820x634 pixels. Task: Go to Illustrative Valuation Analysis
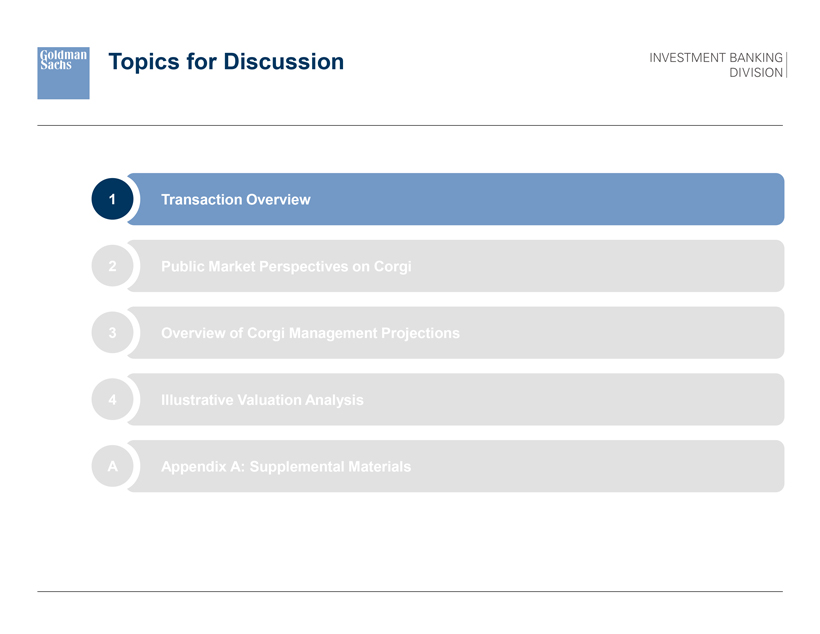[x=262, y=400]
